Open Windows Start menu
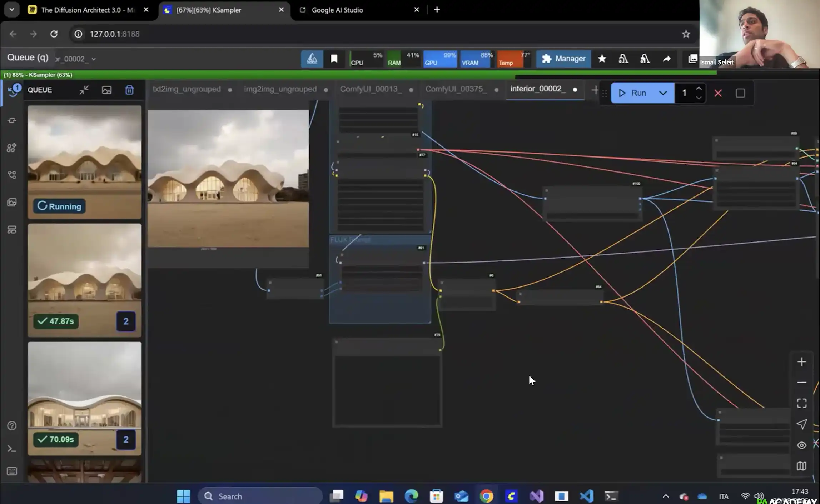 (184, 496)
